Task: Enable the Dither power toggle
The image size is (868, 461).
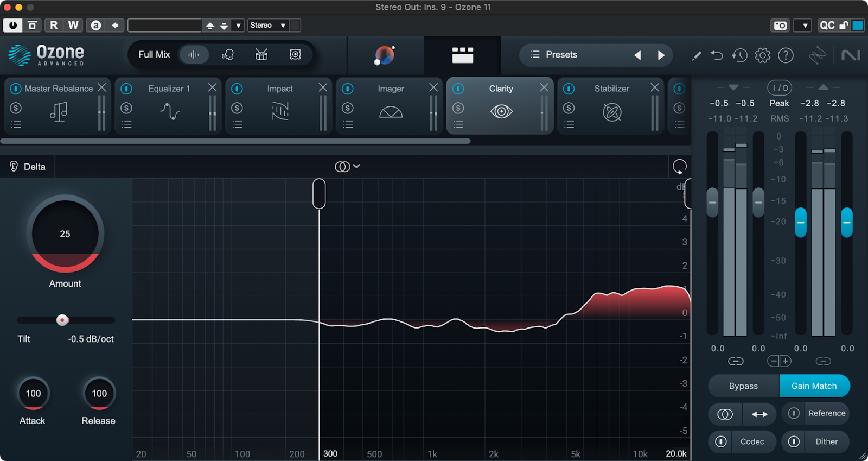Action: tap(794, 441)
